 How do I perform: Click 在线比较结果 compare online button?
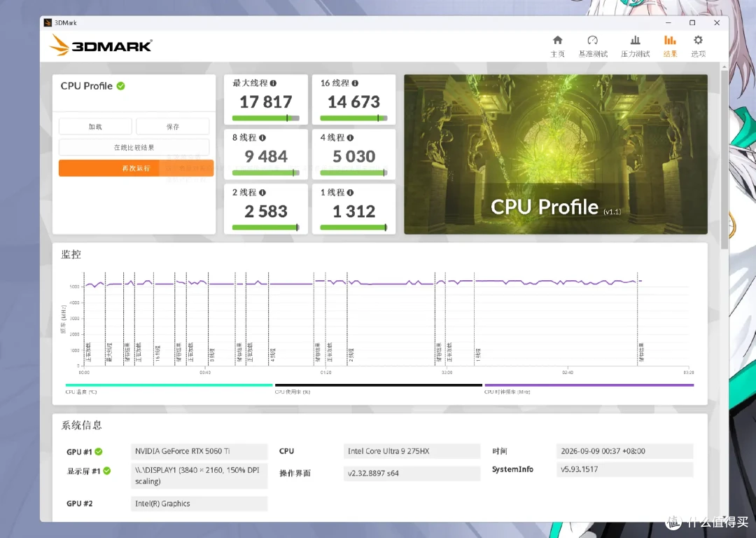point(134,147)
